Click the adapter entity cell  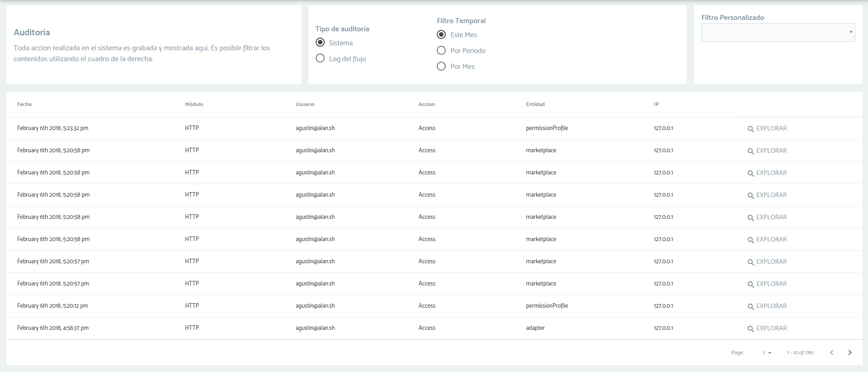(x=536, y=328)
